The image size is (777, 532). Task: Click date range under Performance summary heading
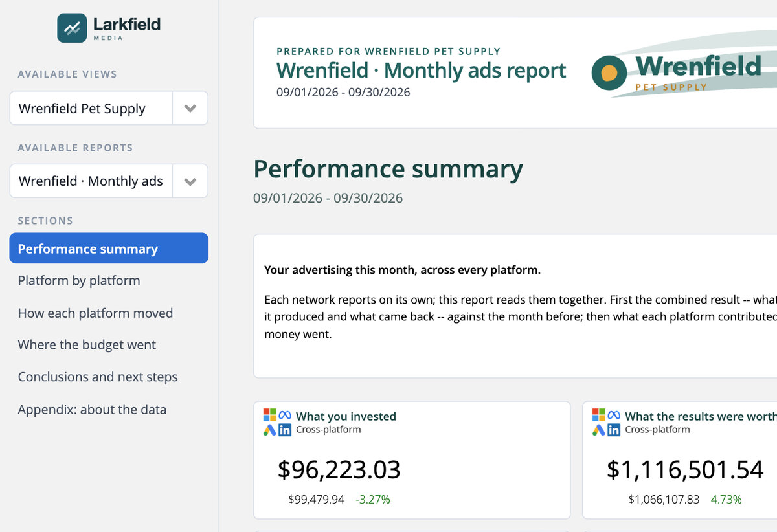pyautogui.click(x=328, y=198)
